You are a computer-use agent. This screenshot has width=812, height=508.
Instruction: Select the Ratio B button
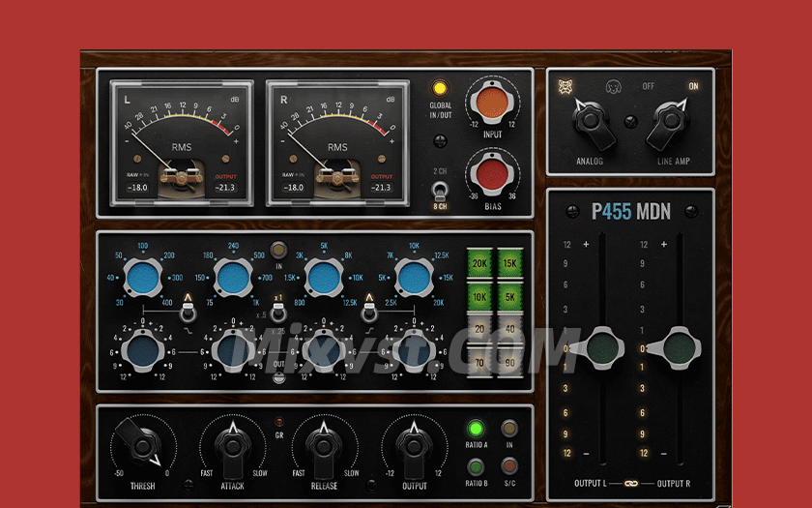tap(475, 463)
